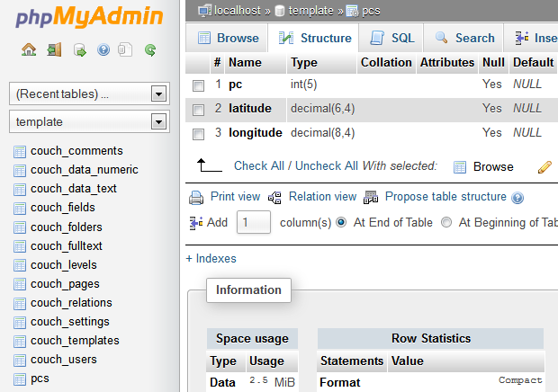Click the couch_folders table icon

20,227
